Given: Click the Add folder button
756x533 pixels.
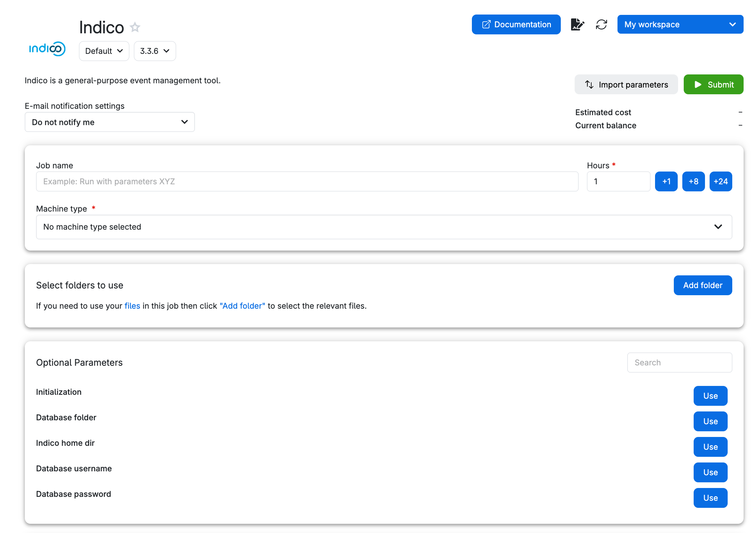Looking at the screenshot, I should click(x=703, y=285).
